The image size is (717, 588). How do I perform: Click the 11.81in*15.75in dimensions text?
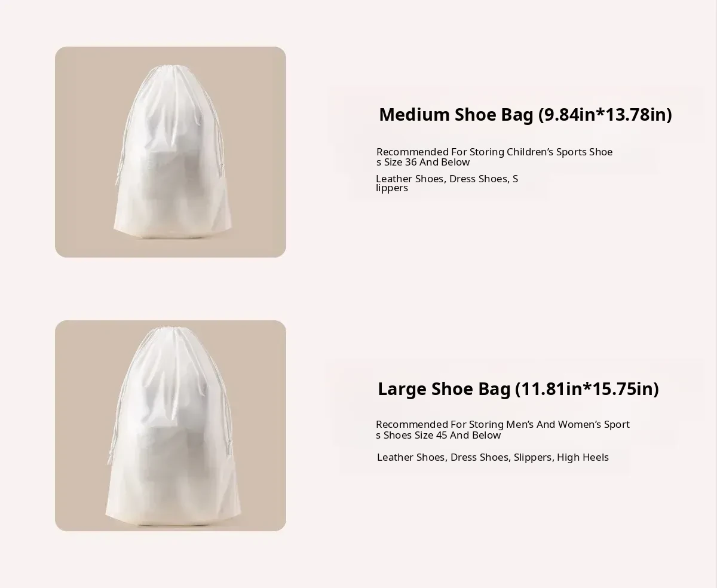587,389
